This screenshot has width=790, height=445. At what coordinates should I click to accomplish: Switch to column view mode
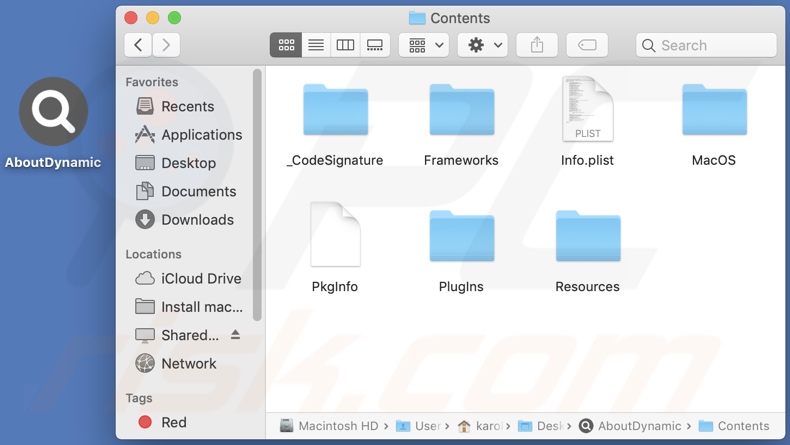(x=345, y=45)
